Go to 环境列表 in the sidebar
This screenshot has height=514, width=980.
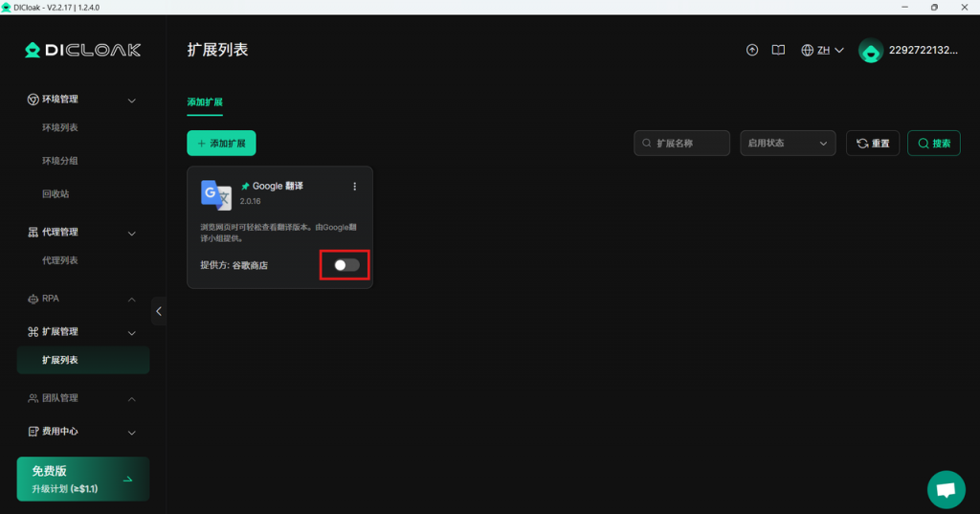(60, 127)
